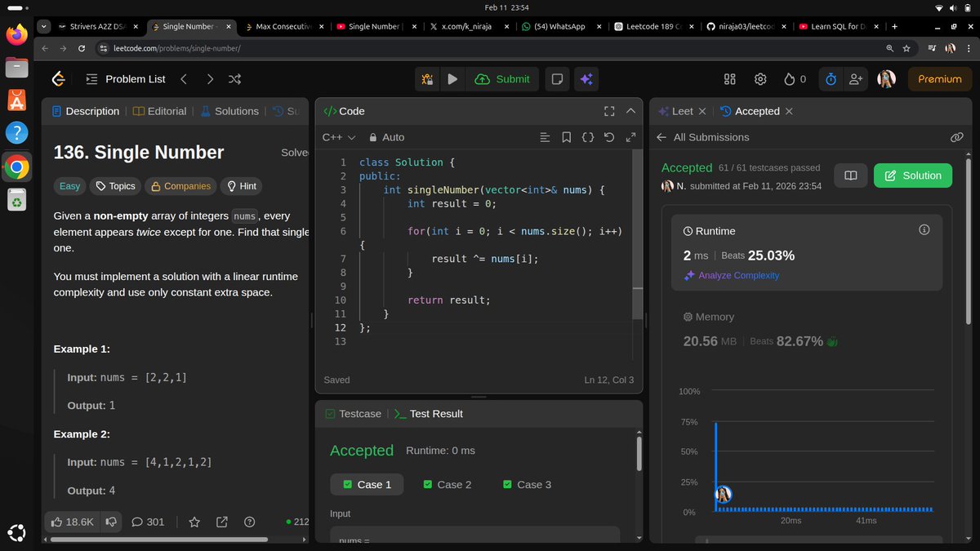Screen dimensions: 980x551
Task: Share the problem link icon
Action: [x=222, y=522]
